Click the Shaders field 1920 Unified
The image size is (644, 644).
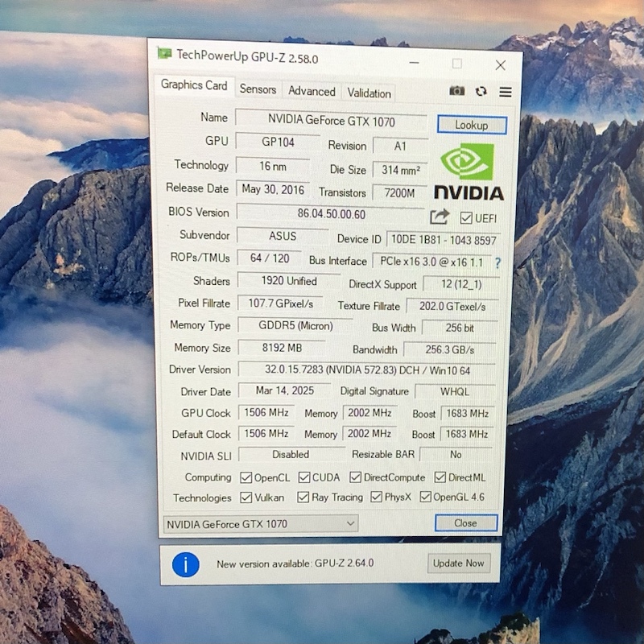tap(289, 281)
